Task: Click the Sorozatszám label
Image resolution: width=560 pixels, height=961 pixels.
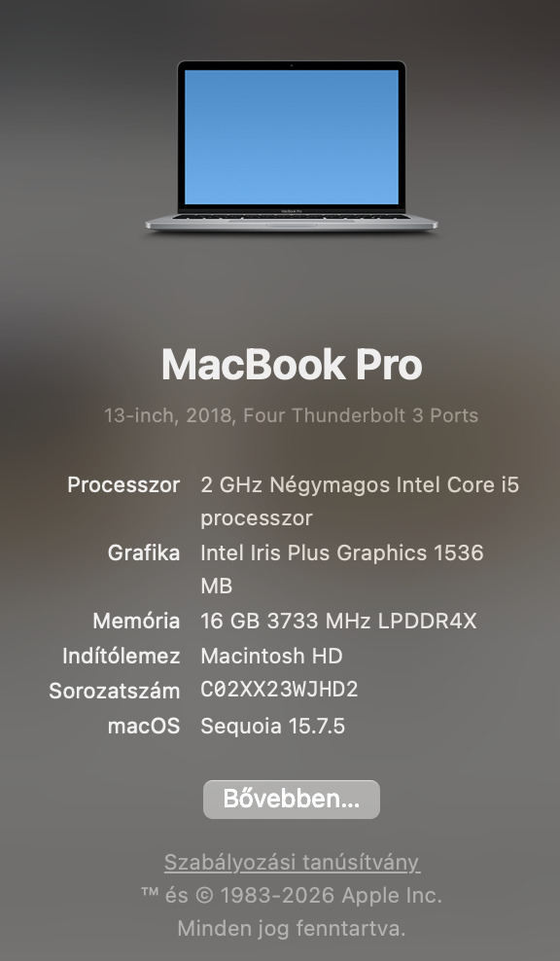Action: (x=115, y=691)
